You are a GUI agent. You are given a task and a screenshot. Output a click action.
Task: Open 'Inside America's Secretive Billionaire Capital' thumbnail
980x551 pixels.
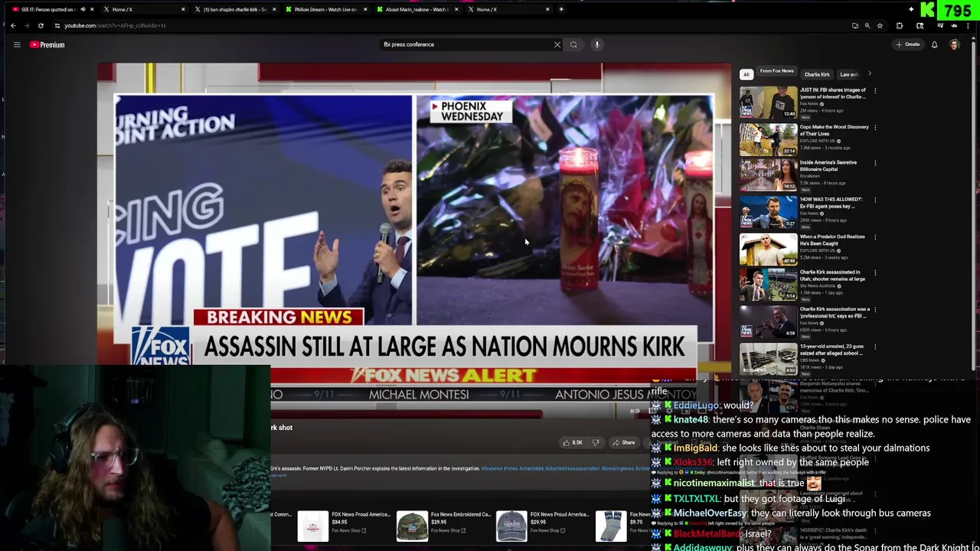[768, 174]
